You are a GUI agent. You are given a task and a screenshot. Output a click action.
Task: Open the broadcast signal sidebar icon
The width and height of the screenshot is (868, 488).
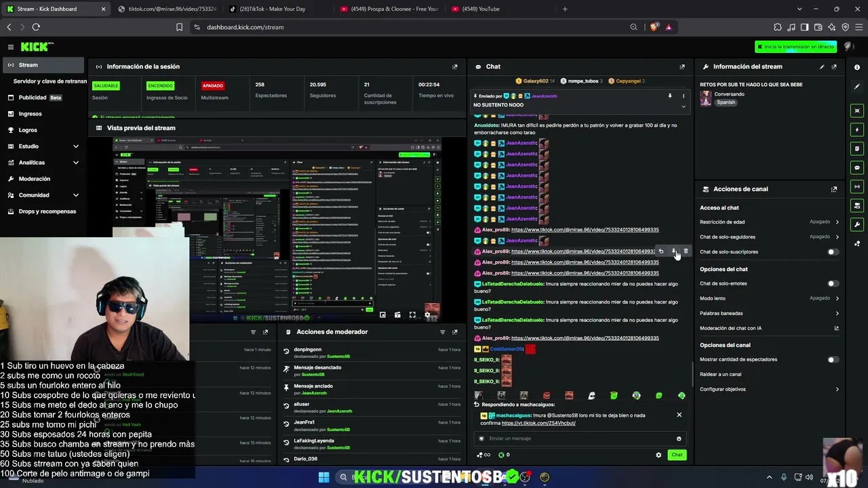pos(857,186)
